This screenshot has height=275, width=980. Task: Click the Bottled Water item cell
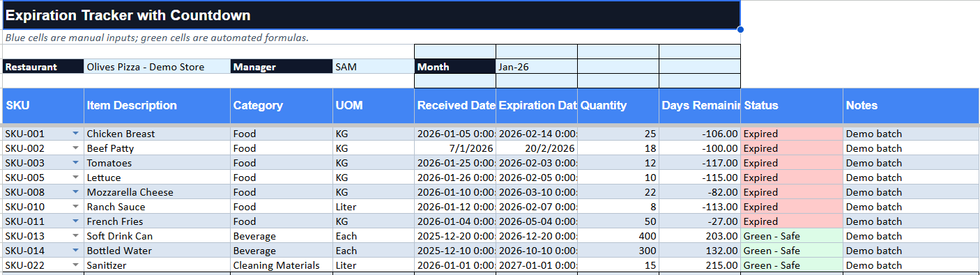tap(157, 251)
